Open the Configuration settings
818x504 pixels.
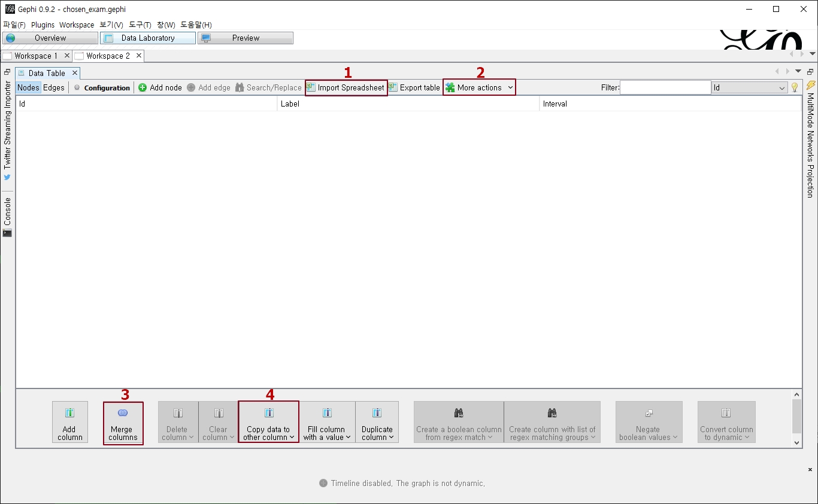102,87
